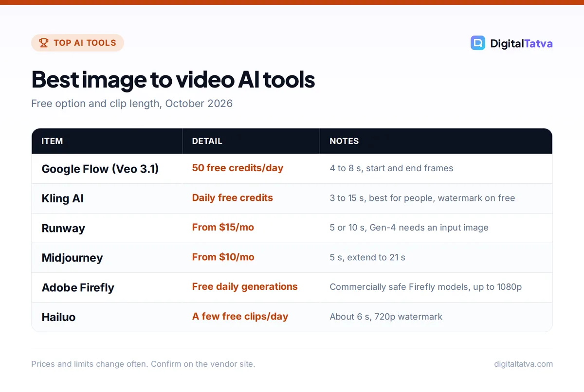584x392 pixels.
Task: Click the note Gen-4 needs an input image
Action: point(409,228)
